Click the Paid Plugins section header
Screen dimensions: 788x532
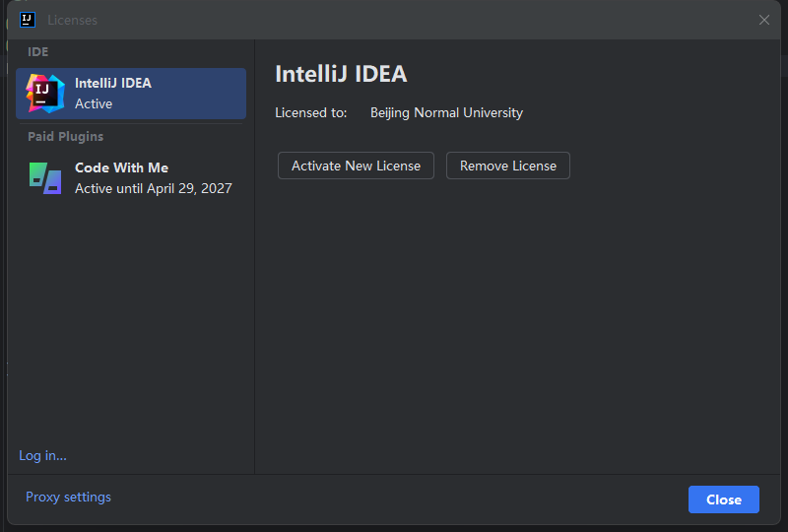tap(65, 136)
